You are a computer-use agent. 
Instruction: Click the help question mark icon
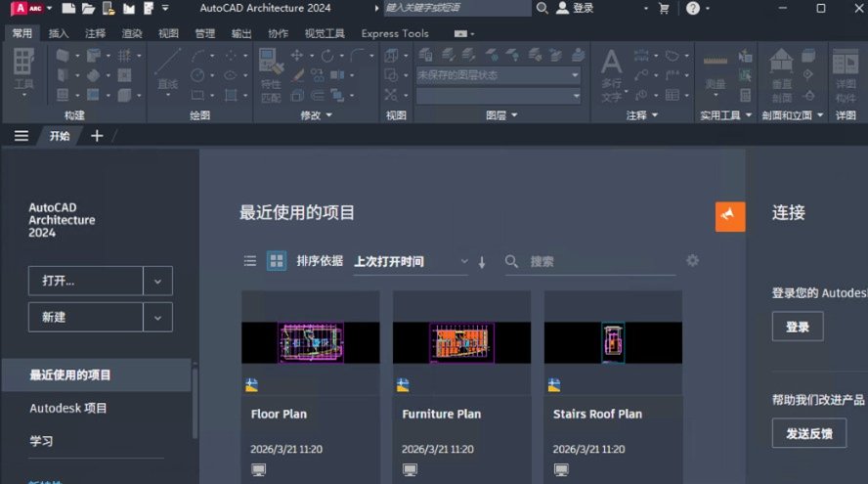(692, 8)
